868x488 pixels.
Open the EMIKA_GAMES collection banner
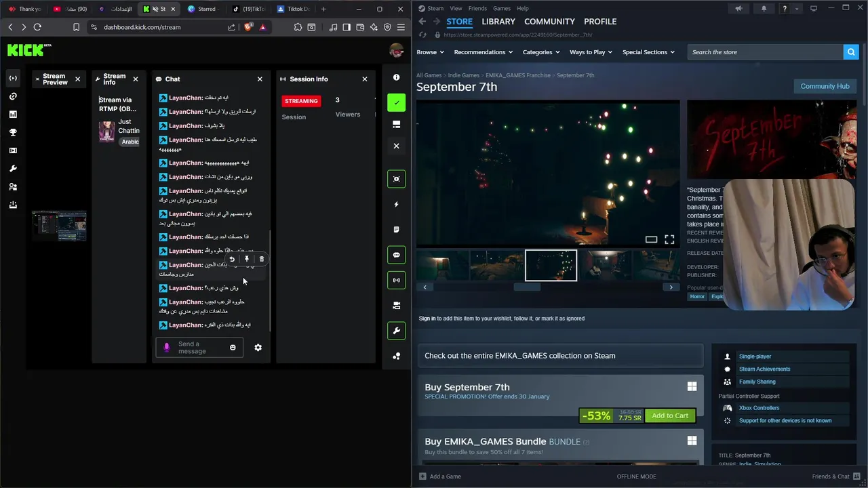point(561,356)
